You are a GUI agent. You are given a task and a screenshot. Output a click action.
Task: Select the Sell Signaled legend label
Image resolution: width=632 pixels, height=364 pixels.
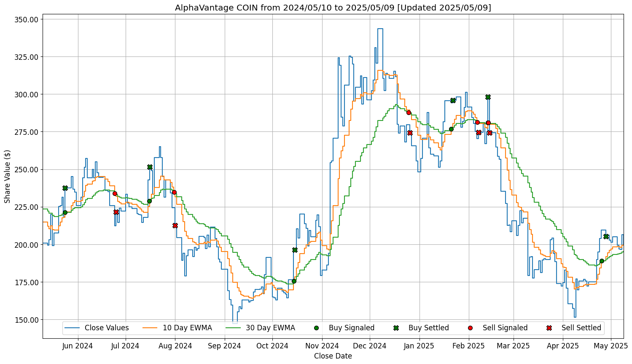pos(505,328)
